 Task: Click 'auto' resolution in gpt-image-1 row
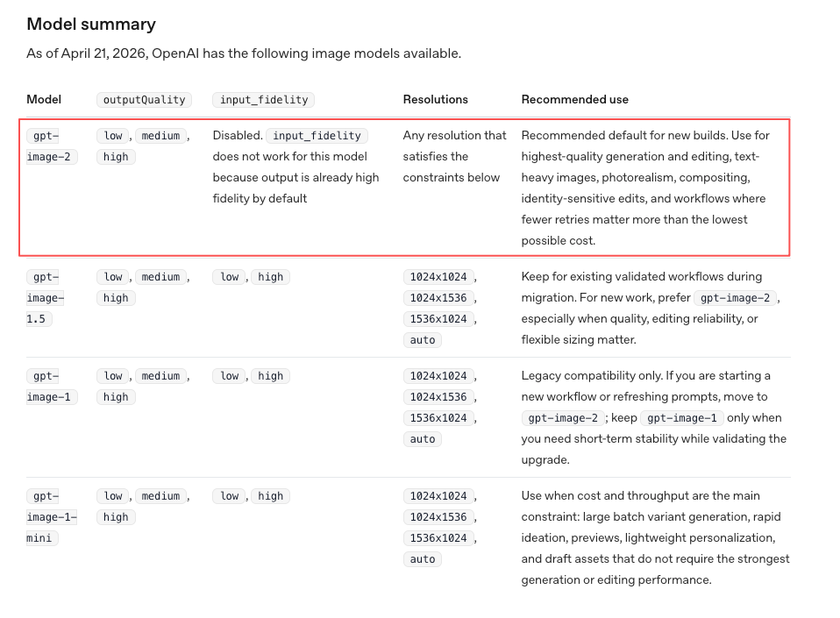[x=423, y=439]
